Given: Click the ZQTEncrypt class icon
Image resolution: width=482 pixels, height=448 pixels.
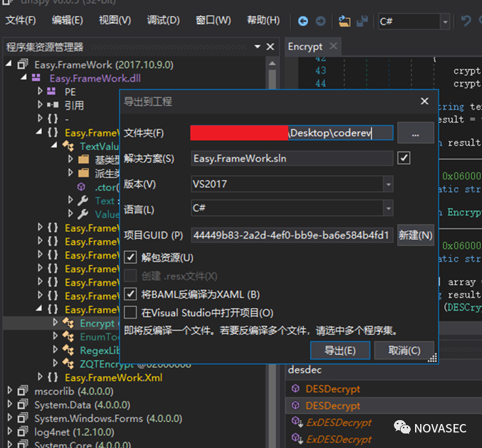Looking at the screenshot, I should coord(68,363).
